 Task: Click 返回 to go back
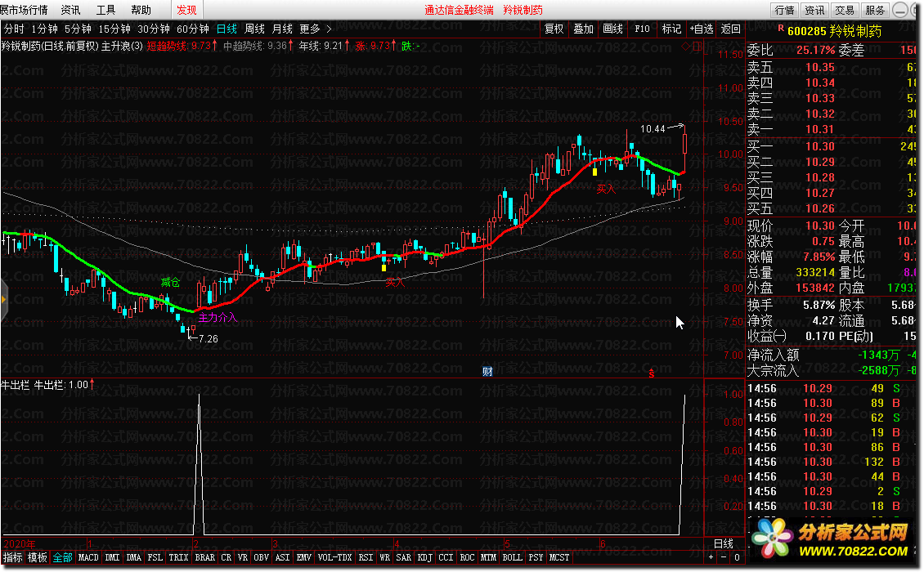point(731,29)
